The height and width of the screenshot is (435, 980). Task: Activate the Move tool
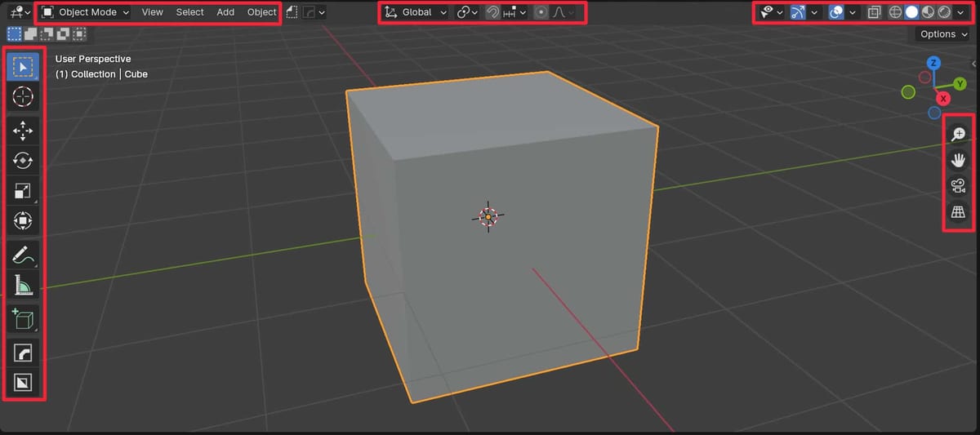pos(24,130)
